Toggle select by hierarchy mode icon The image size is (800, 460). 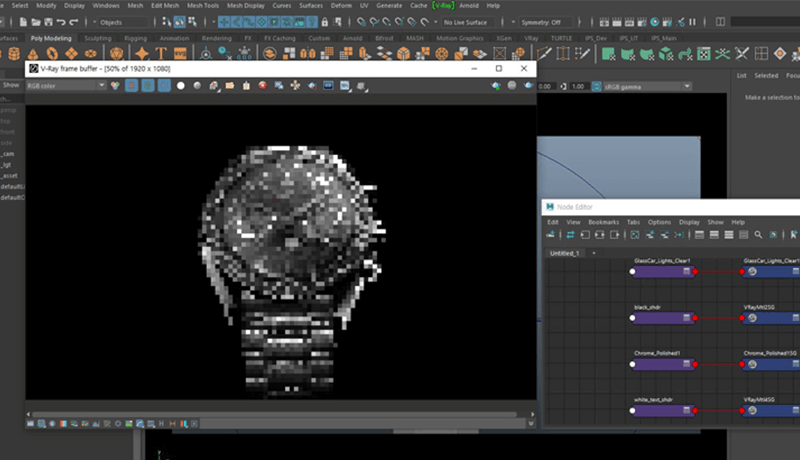coord(167,22)
